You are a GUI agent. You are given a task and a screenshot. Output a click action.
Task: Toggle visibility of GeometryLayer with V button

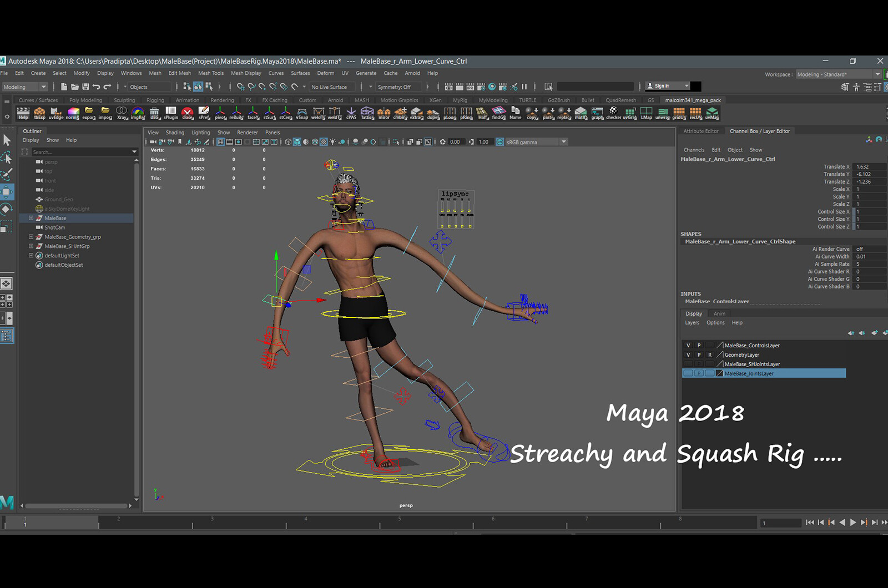(688, 354)
